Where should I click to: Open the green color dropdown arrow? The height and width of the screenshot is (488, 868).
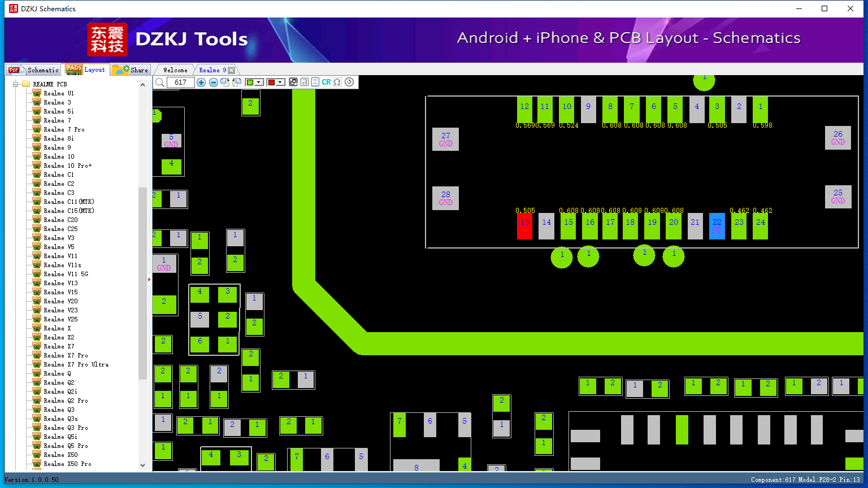(x=259, y=82)
